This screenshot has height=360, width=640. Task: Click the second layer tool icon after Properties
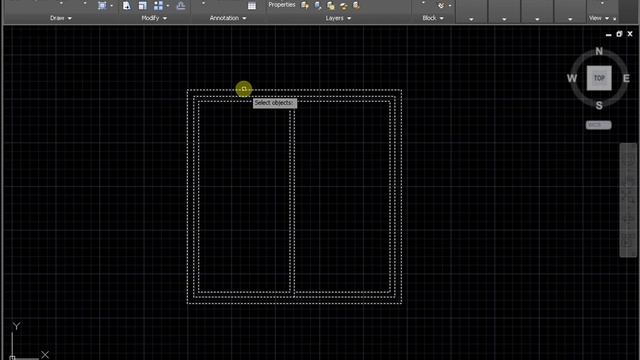click(318, 5)
